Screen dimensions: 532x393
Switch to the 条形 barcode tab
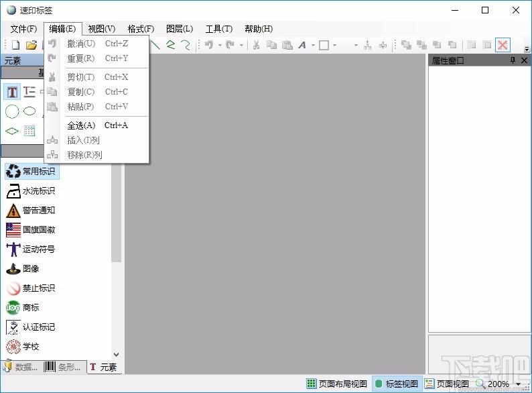[62, 367]
